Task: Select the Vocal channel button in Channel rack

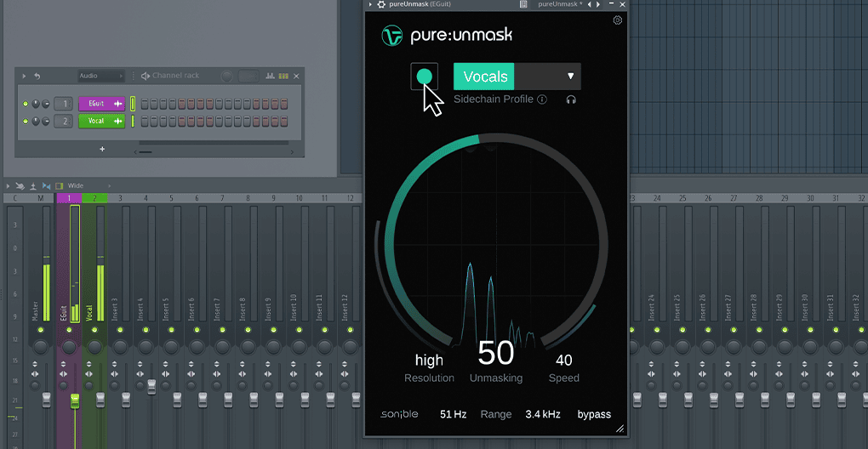Action: [102, 121]
